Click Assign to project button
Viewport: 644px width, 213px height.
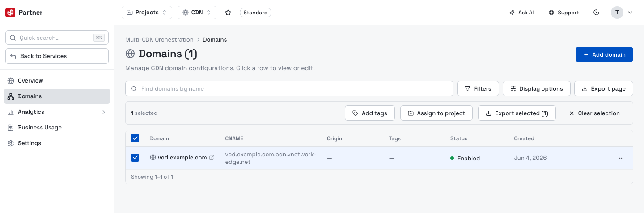[x=436, y=113]
